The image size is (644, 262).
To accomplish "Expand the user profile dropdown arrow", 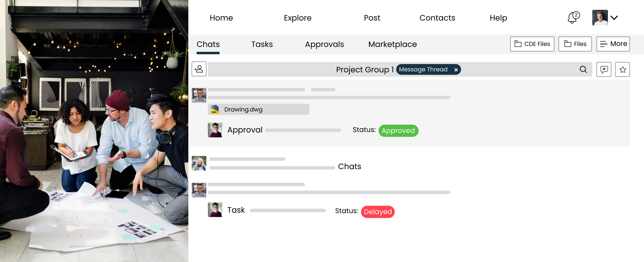I will 614,18.
